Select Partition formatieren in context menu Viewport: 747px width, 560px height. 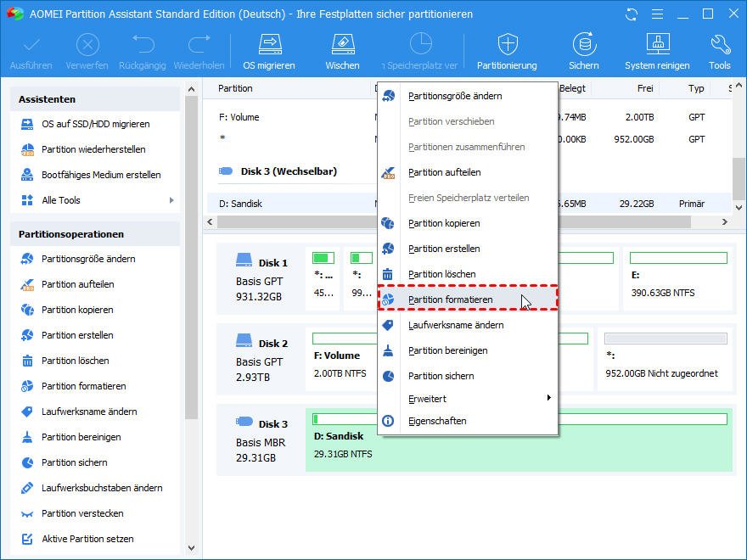pos(468,300)
